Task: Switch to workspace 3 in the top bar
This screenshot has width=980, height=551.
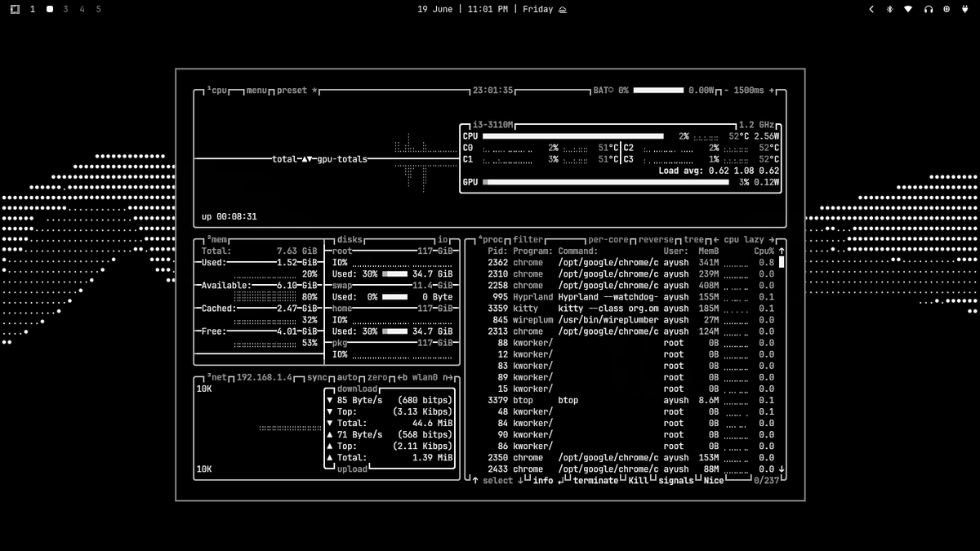Action: (x=65, y=9)
